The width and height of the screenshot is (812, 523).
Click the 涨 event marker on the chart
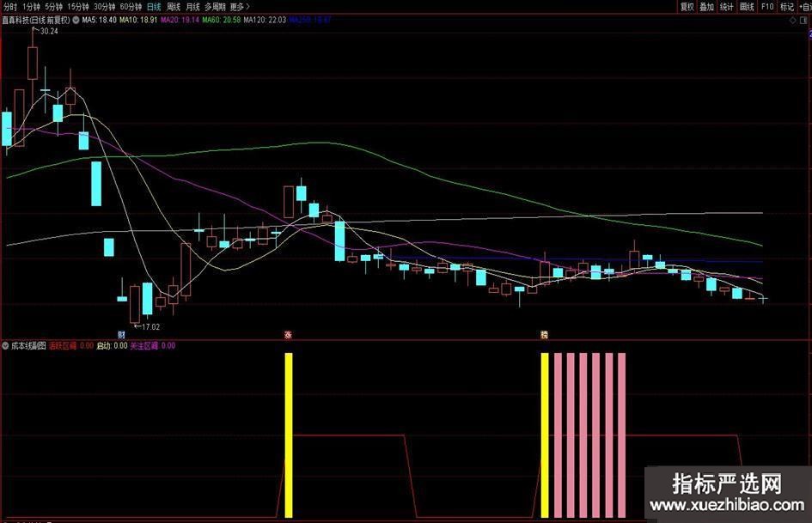click(288, 335)
